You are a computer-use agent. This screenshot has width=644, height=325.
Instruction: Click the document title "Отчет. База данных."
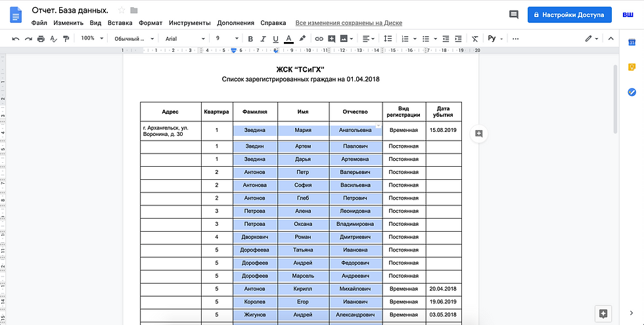pyautogui.click(x=70, y=11)
